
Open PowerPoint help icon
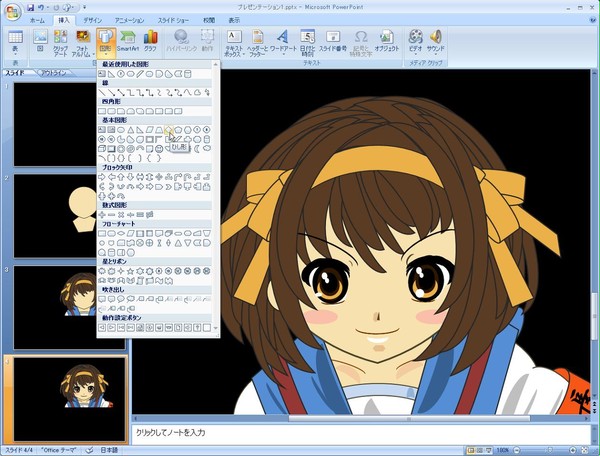(x=593, y=20)
